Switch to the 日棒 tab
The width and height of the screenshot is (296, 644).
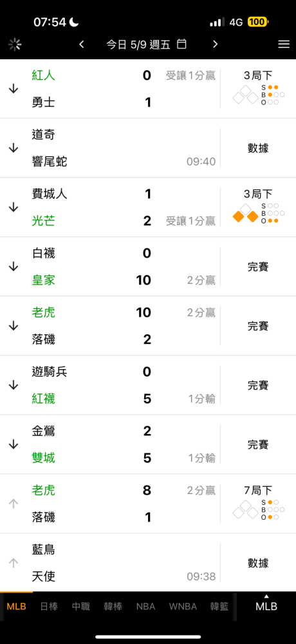click(49, 607)
